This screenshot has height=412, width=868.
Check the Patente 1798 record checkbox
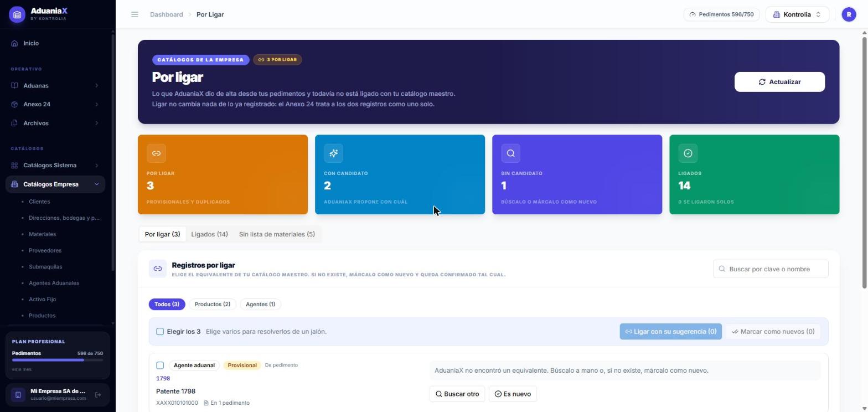point(160,365)
